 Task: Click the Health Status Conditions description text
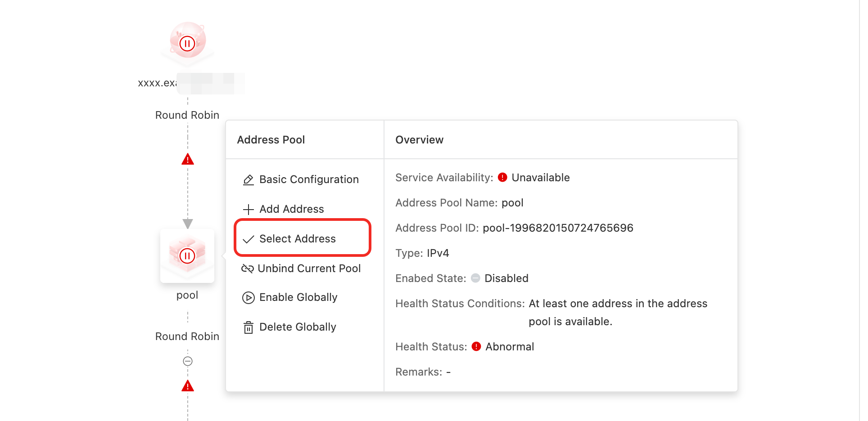pyautogui.click(x=618, y=313)
